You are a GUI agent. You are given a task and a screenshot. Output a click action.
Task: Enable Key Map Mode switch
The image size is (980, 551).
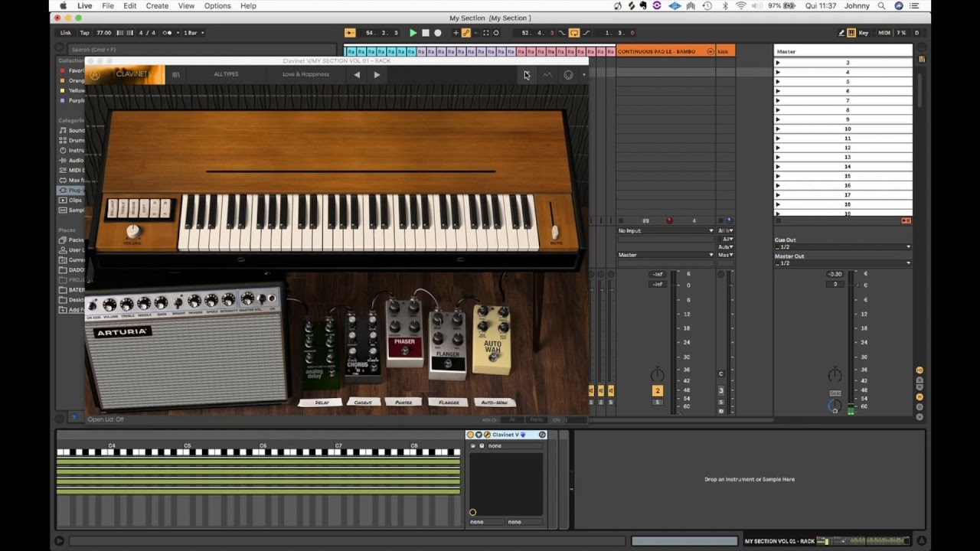coord(864,33)
